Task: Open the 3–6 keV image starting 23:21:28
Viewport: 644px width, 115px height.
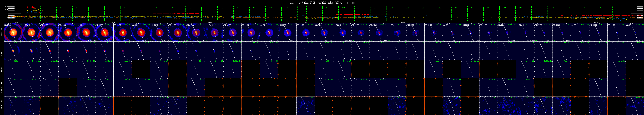Action: point(269,32)
